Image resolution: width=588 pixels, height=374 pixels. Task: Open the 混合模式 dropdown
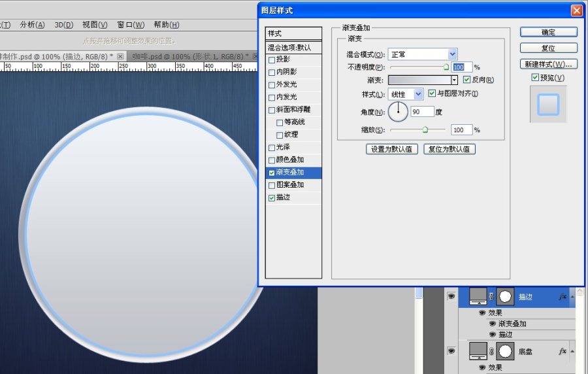pos(453,54)
